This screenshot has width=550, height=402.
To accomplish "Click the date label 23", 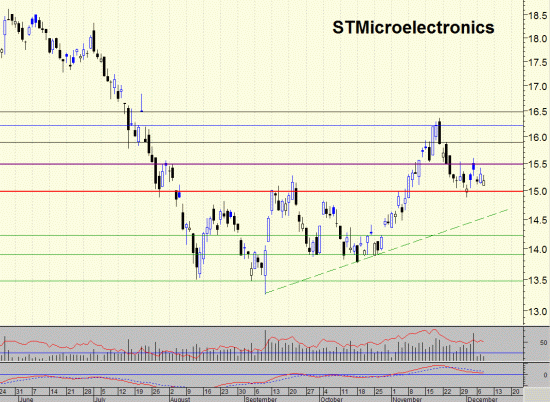I will [224, 391].
